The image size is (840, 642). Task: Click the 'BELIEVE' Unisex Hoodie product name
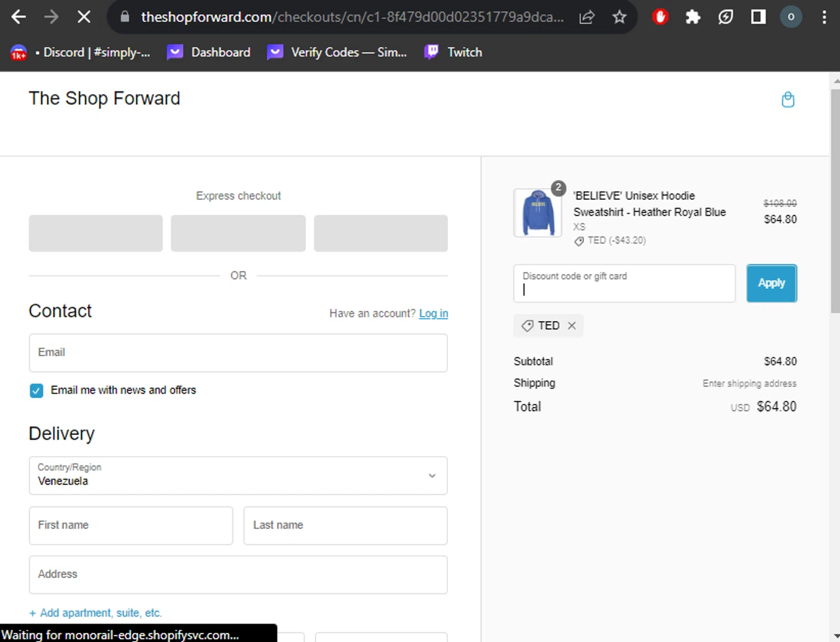650,204
